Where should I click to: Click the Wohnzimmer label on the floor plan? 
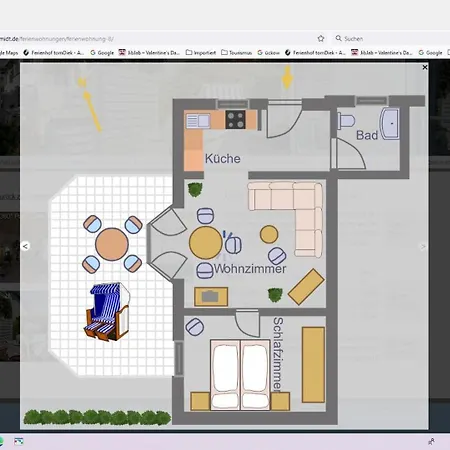coord(250,269)
